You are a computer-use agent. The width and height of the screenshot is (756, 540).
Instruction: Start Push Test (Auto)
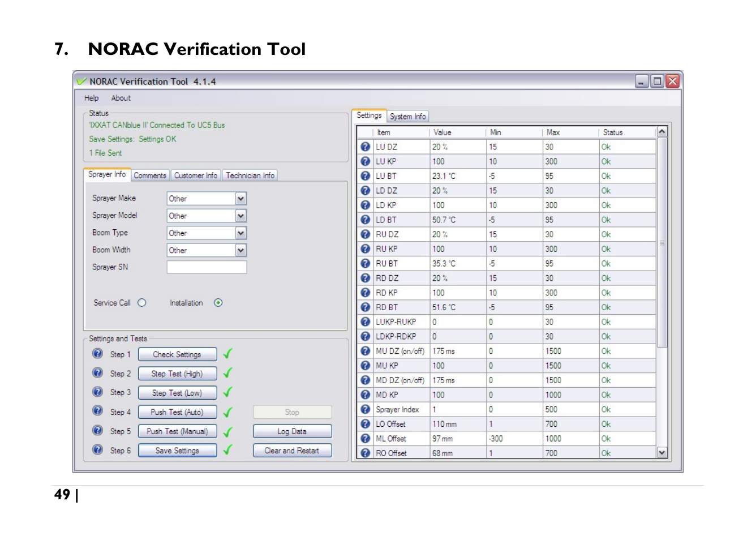[x=177, y=412]
